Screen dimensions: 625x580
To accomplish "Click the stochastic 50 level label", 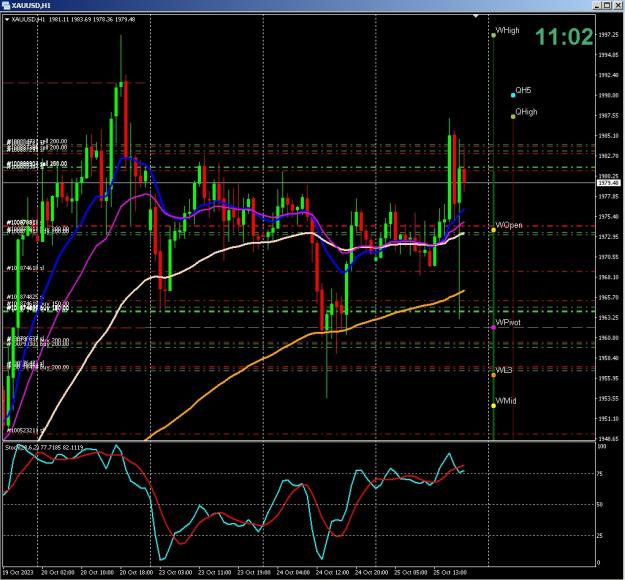I will click(601, 505).
